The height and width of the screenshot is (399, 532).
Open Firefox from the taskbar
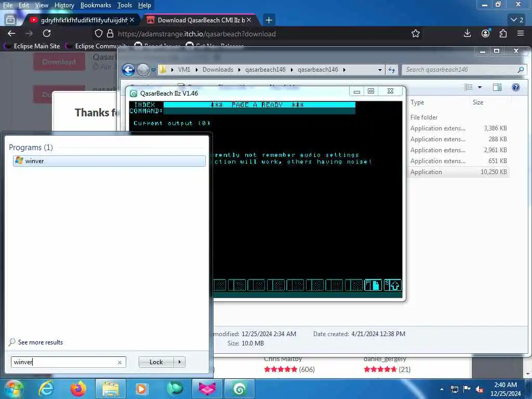click(78, 389)
